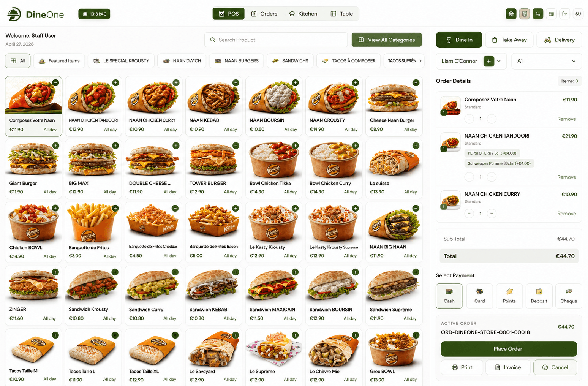Filter products by NAAN BURGERS category
The width and height of the screenshot is (588, 386).
[237, 61]
